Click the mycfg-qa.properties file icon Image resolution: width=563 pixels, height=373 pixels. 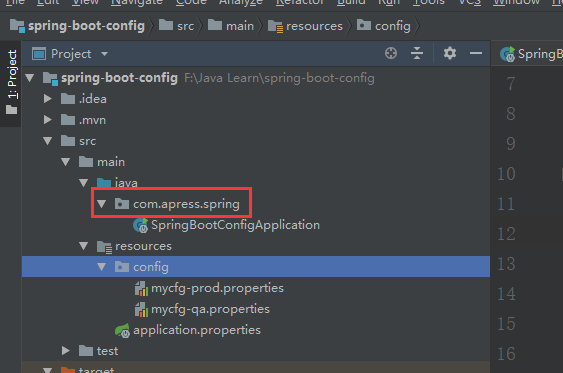tap(141, 309)
